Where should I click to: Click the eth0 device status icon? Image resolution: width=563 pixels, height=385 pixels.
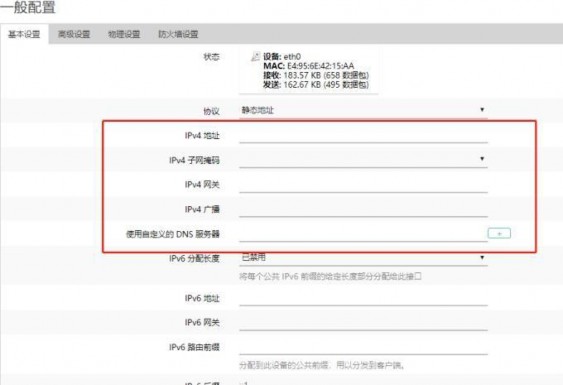(x=255, y=56)
